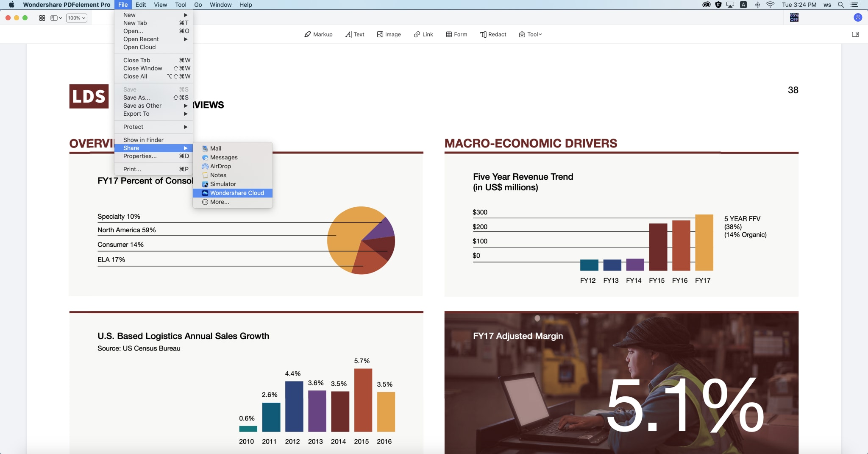
Task: Click the Creative Cloud menu bar icon
Action: (x=706, y=5)
